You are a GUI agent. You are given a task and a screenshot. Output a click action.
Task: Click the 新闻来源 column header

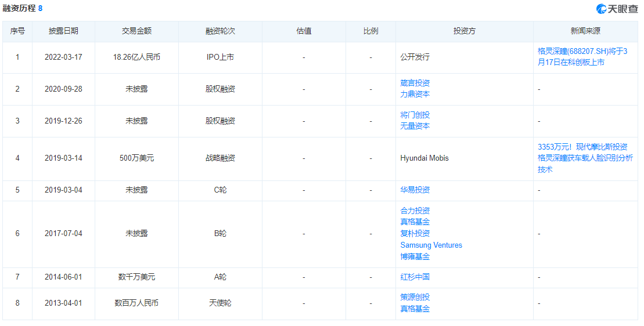click(585, 31)
